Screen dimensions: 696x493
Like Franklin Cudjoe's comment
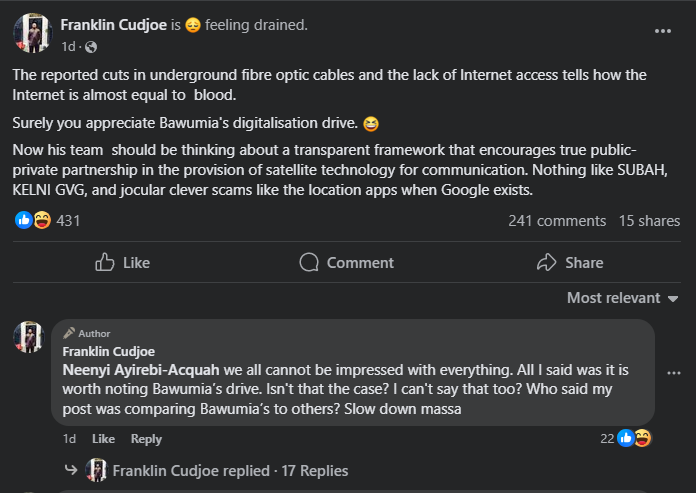tap(103, 439)
